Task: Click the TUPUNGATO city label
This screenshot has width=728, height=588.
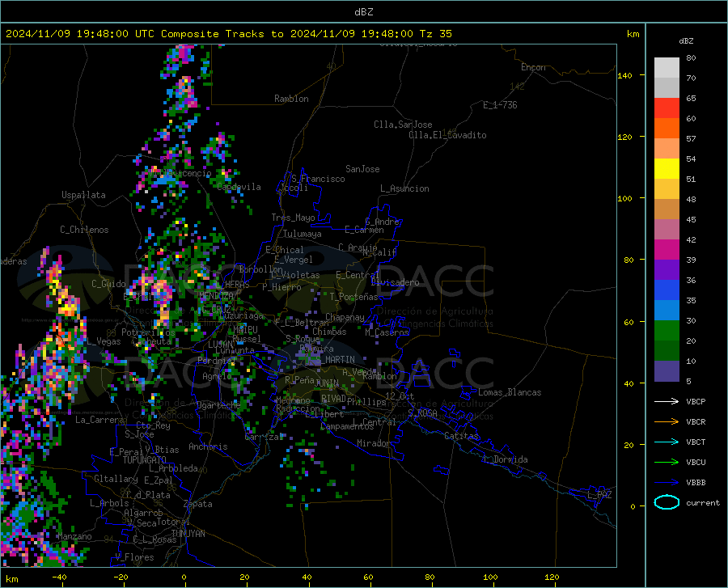Action: coord(145,460)
